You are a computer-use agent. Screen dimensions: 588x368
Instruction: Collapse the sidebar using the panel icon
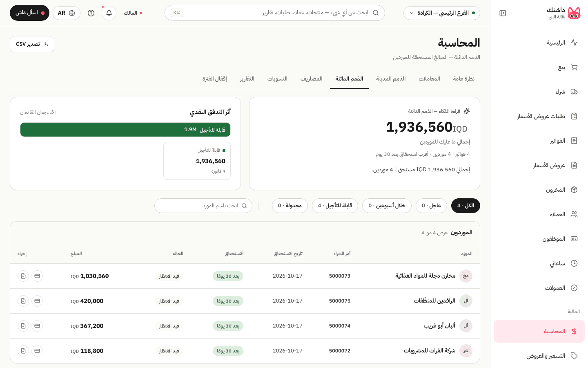point(503,13)
